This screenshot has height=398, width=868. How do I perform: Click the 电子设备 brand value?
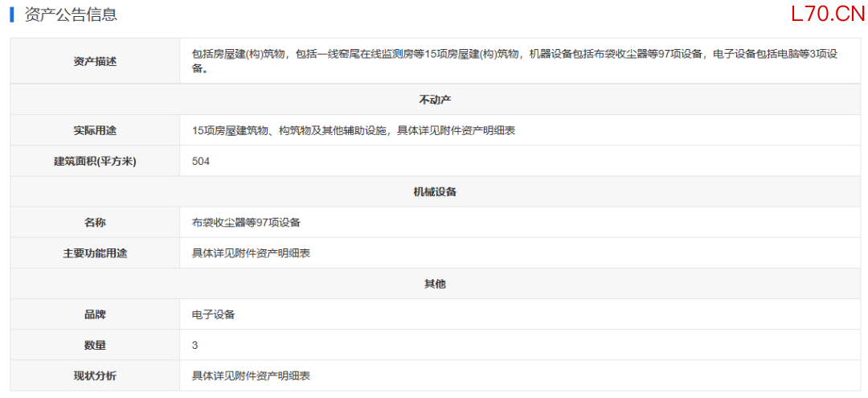(x=213, y=314)
